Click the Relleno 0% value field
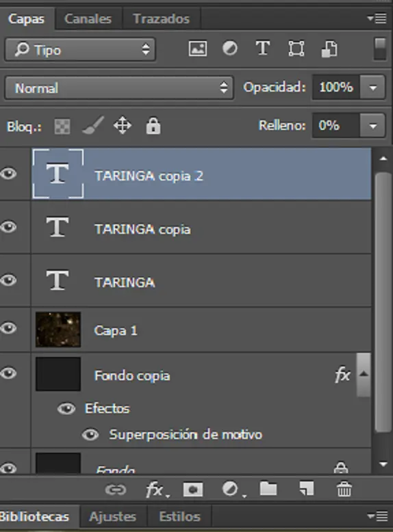 pyautogui.click(x=336, y=126)
